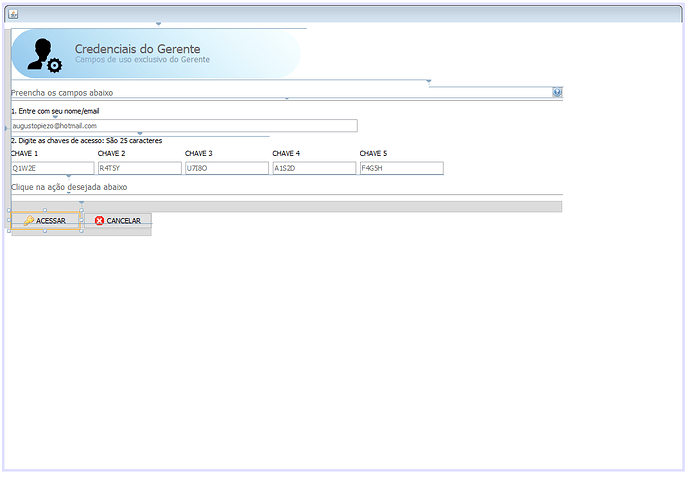The height and width of the screenshot is (478, 690).
Task: Click 'Campos de uso exclusivo do Gerente' subtitle
Action: pos(142,59)
